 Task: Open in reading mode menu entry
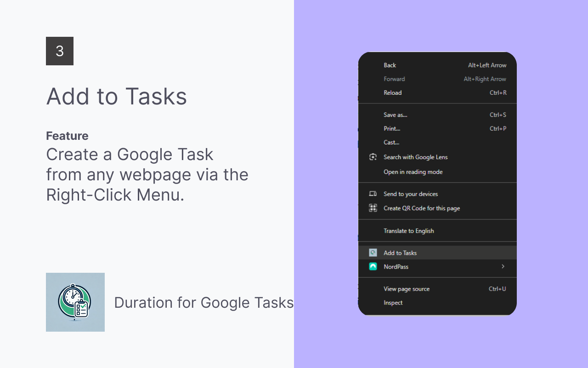click(437, 172)
